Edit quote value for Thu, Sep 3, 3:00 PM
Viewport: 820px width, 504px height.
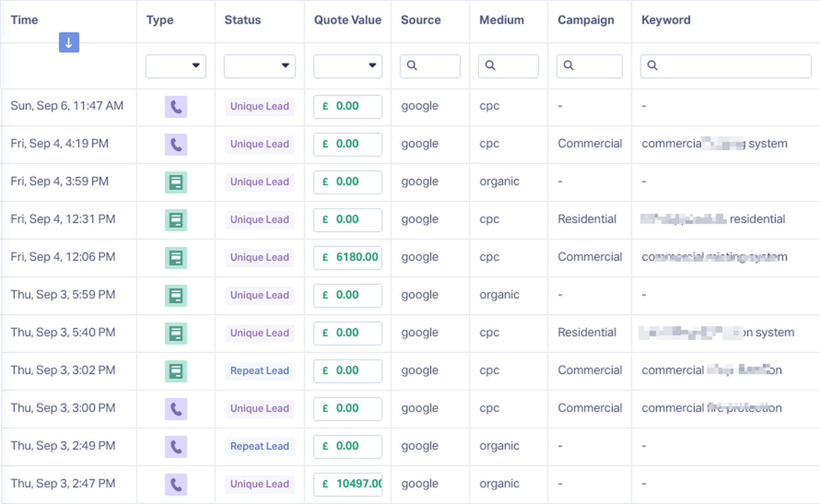348,409
